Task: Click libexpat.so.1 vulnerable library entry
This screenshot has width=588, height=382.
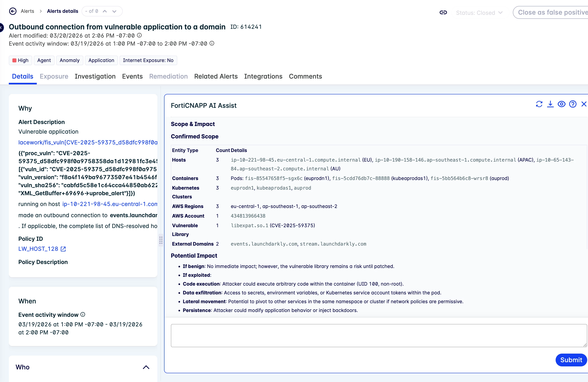Action: point(249,225)
